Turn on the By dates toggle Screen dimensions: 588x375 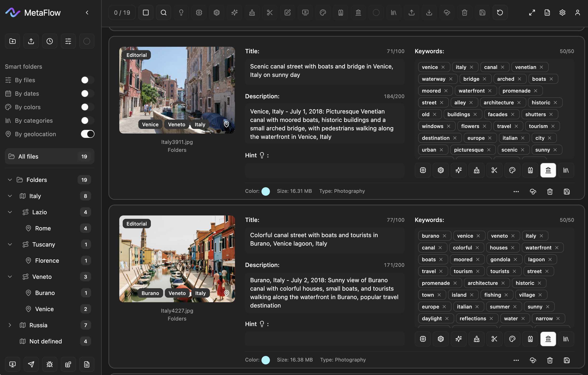click(x=87, y=94)
